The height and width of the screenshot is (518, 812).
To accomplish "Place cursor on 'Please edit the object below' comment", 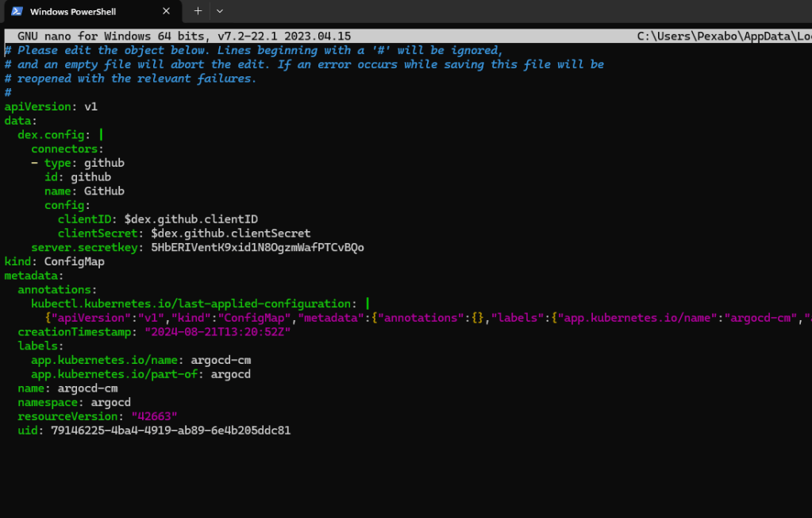I will click(x=254, y=50).
